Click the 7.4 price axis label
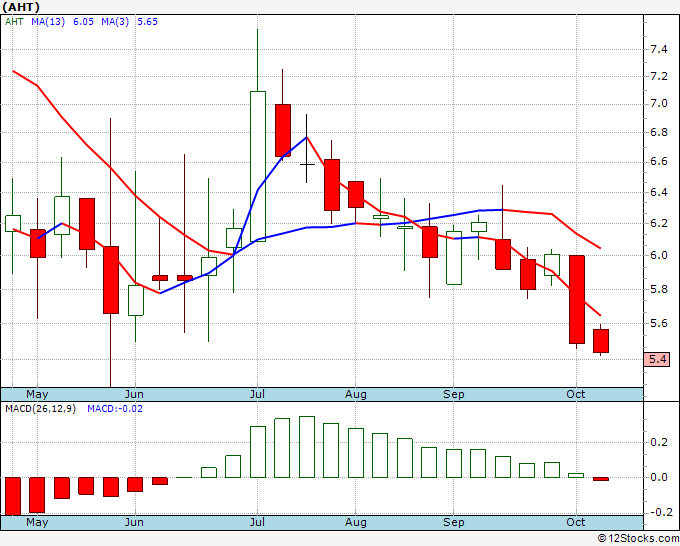This screenshot has width=680, height=546. pos(659,49)
